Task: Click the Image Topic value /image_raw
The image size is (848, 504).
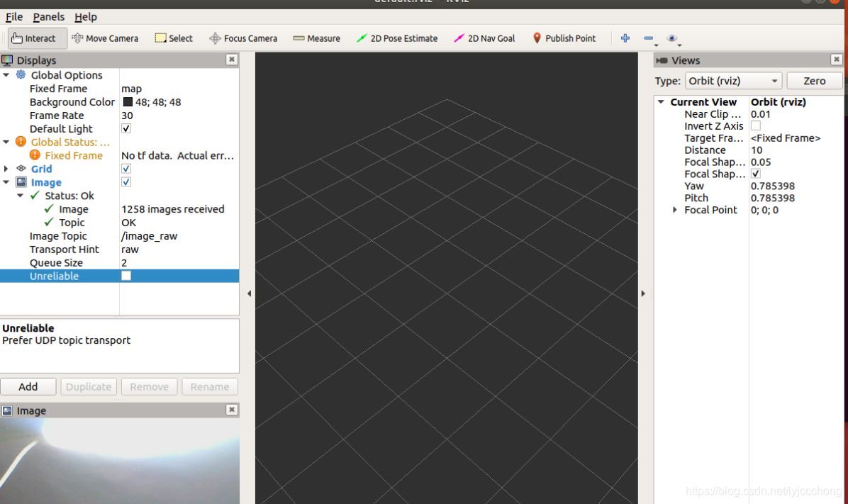Action: point(150,236)
